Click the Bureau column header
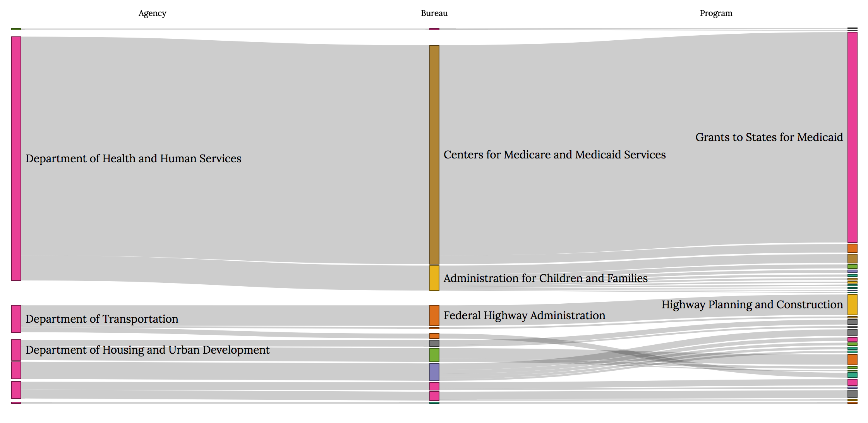Screen dimensions: 868x423 point(434,13)
